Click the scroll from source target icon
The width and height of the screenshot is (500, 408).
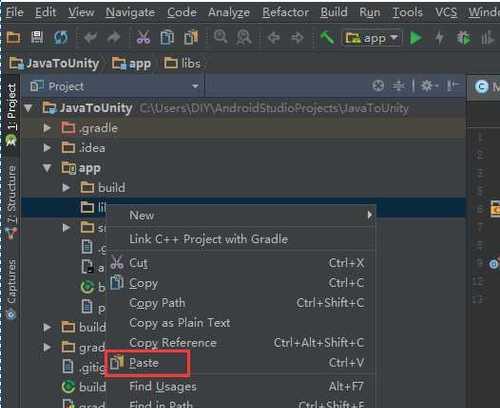(x=378, y=86)
